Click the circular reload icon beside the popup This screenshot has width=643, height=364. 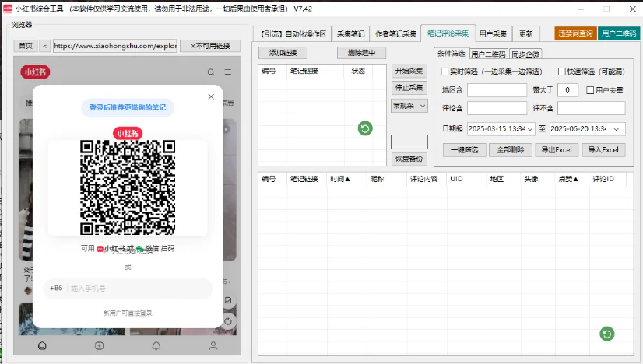pyautogui.click(x=228, y=321)
